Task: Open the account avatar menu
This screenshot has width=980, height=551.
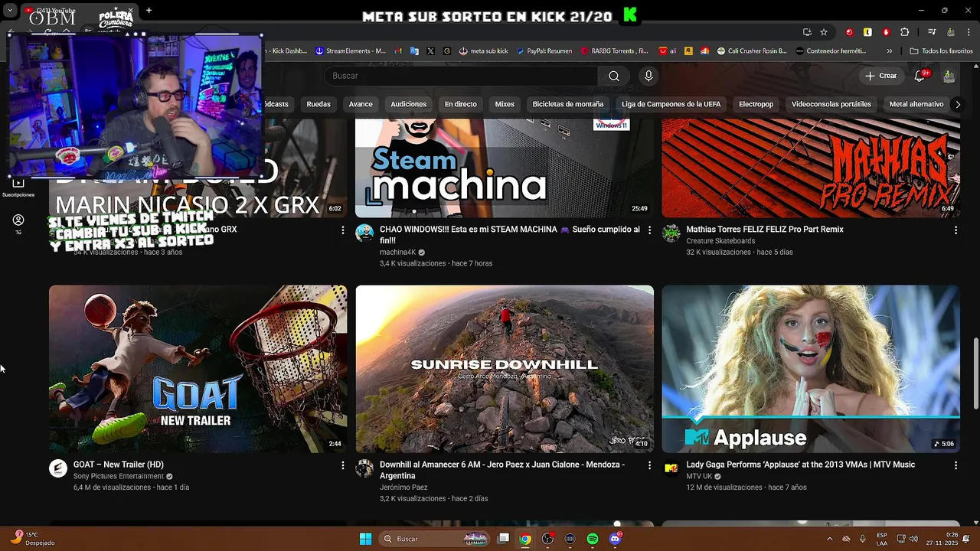Action: [x=949, y=76]
